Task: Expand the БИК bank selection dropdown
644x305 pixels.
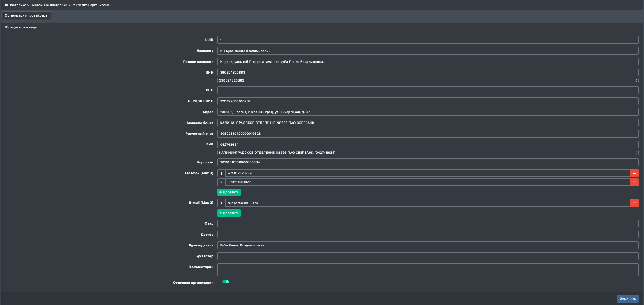Action: click(428, 153)
